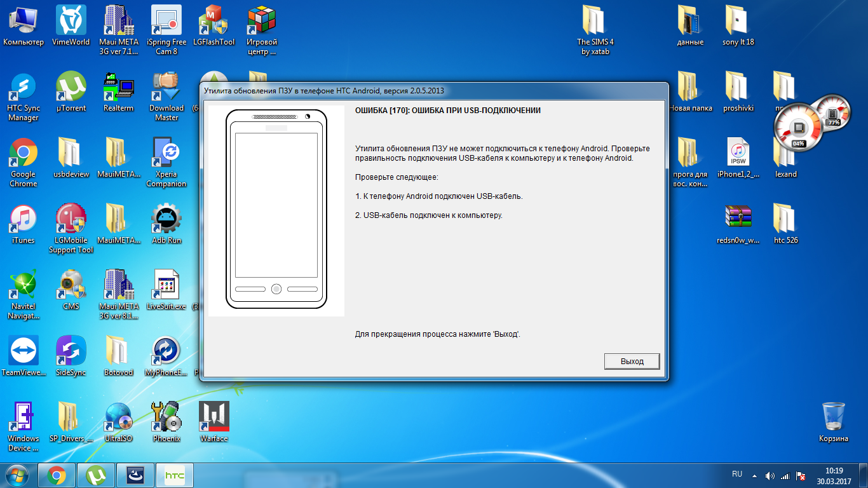868x488 pixels.
Task: Select the Корзина recycle bin
Action: pos(834,423)
